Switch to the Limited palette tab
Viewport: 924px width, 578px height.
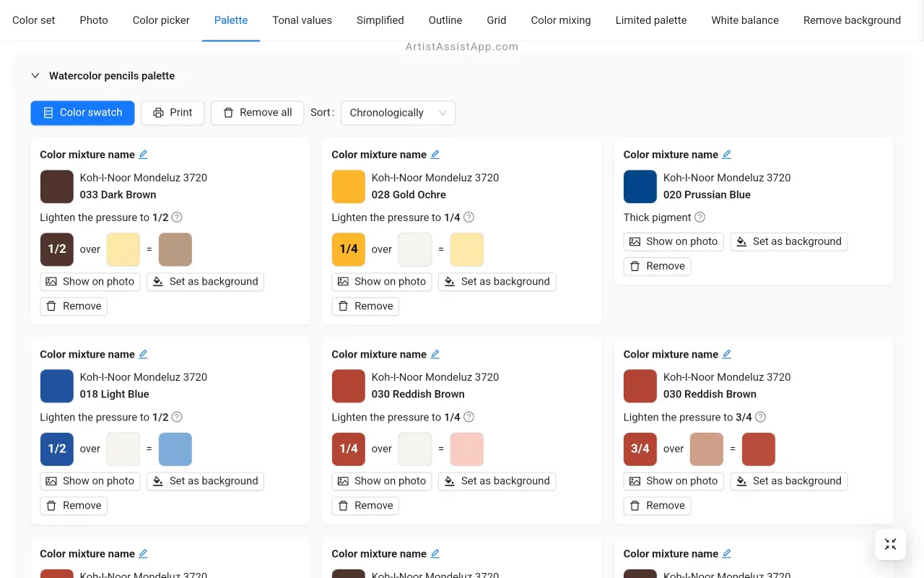[651, 20]
